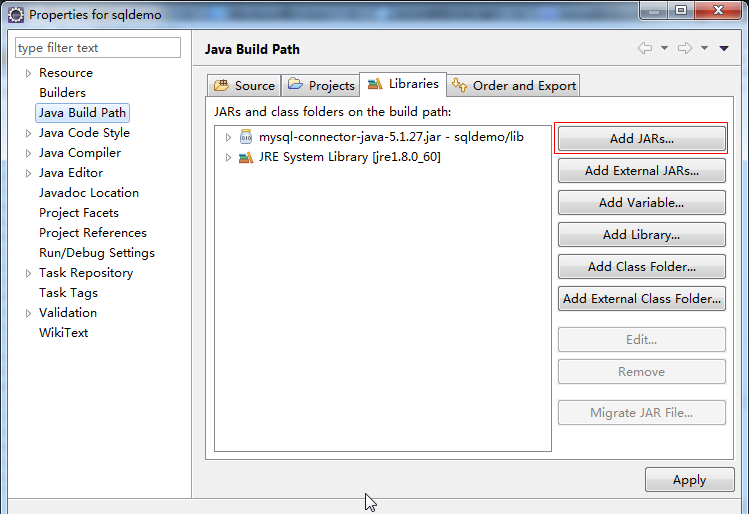Click the Eclipse icon in title bar
Viewport: 749px width, 514px height.
[15, 15]
